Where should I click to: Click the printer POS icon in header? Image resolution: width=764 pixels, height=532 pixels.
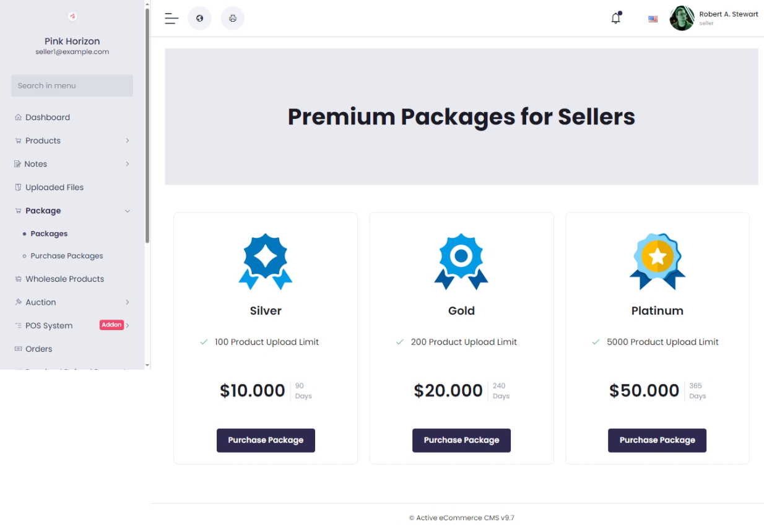[233, 18]
